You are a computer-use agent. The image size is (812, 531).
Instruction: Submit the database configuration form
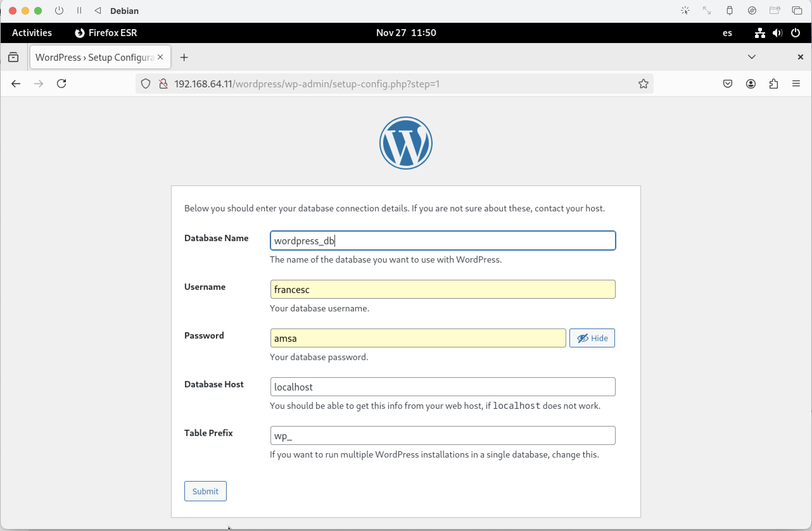click(205, 491)
